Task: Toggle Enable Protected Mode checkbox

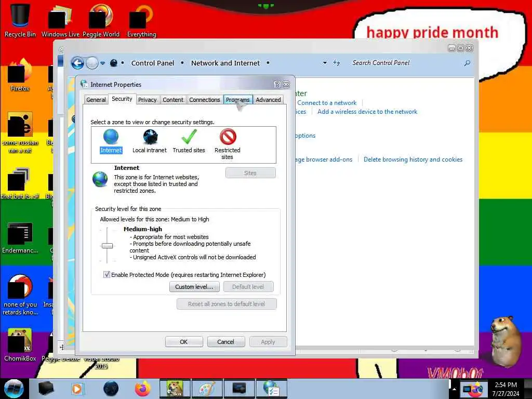Action: click(107, 274)
